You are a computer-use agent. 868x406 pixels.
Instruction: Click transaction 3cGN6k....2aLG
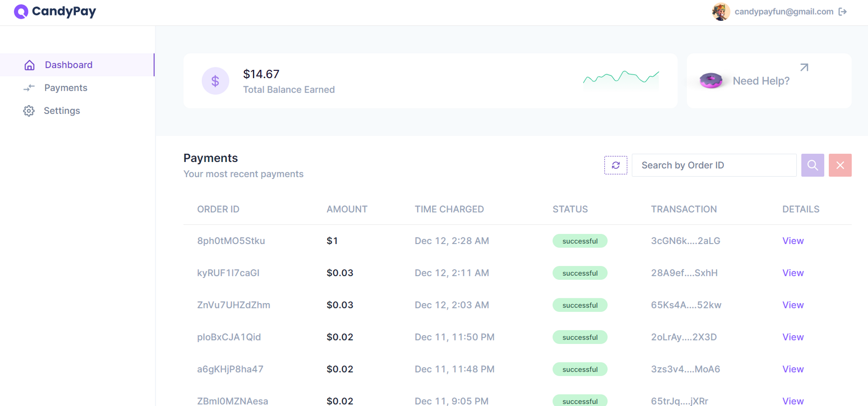coord(685,241)
